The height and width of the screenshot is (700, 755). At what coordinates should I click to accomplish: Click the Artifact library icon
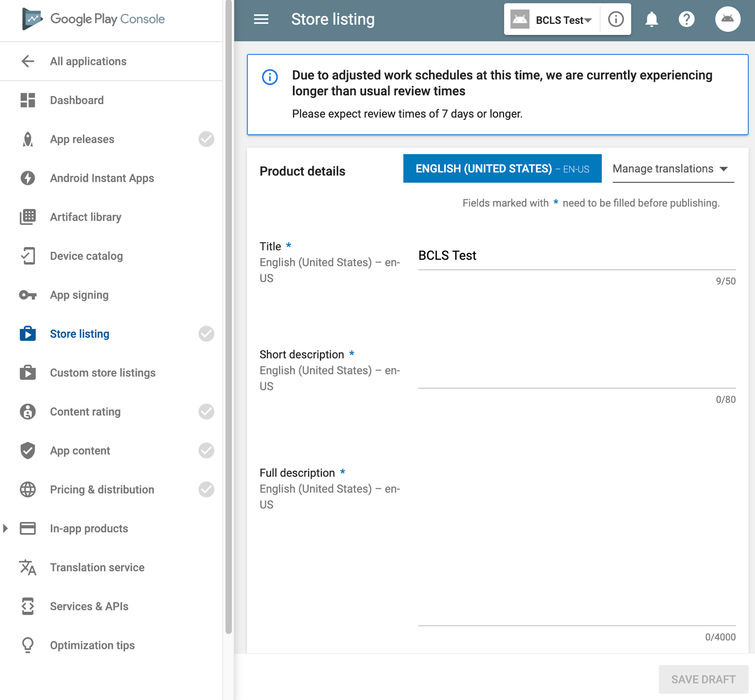pyautogui.click(x=28, y=217)
